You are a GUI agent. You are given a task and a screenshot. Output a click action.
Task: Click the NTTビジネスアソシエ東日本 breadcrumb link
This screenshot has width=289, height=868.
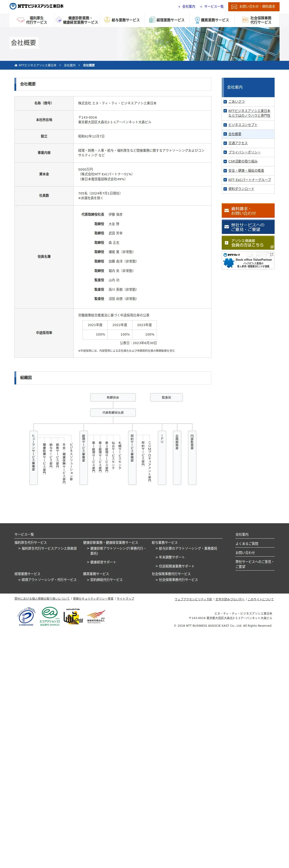[x=38, y=65]
